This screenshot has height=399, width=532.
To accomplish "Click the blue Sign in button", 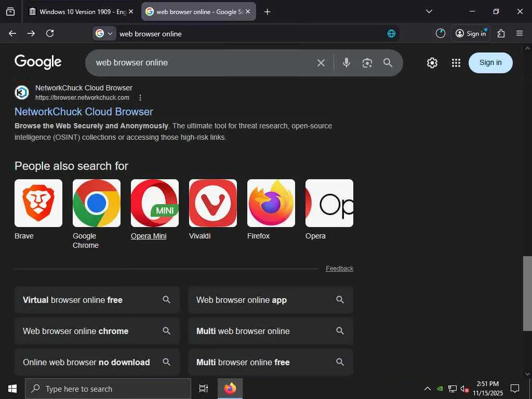I will click(490, 63).
